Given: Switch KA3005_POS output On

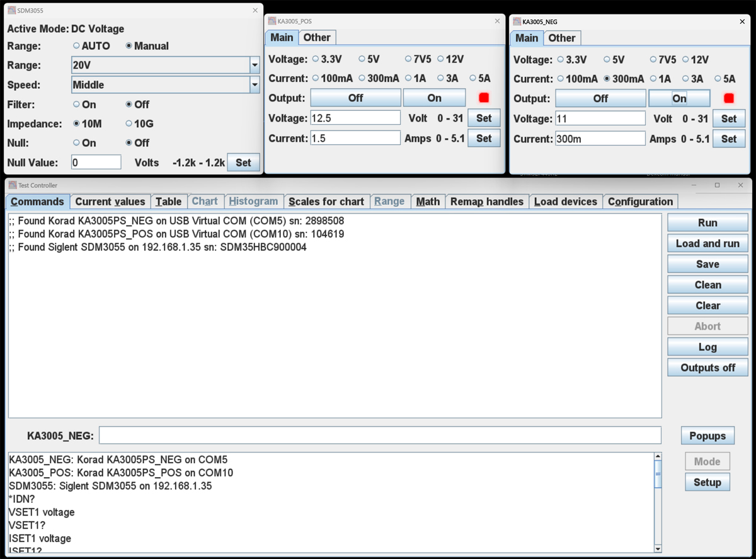Looking at the screenshot, I should 435,98.
